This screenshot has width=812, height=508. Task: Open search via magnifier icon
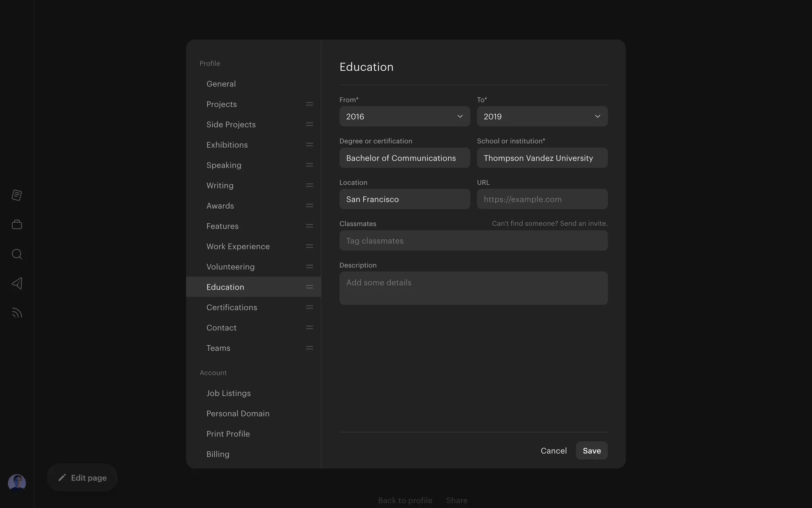[x=17, y=254]
